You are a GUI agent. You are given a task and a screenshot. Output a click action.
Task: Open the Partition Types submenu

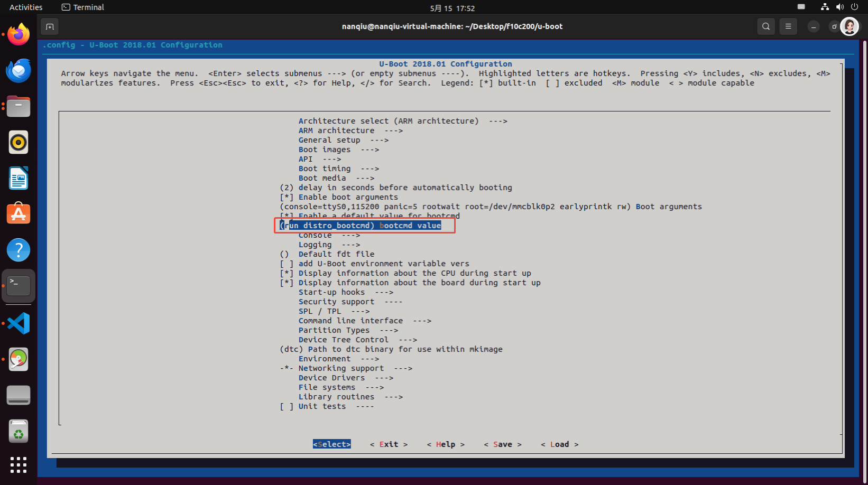coord(348,330)
